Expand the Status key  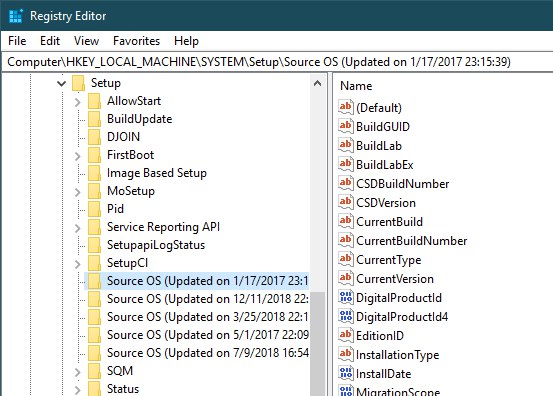78,390
